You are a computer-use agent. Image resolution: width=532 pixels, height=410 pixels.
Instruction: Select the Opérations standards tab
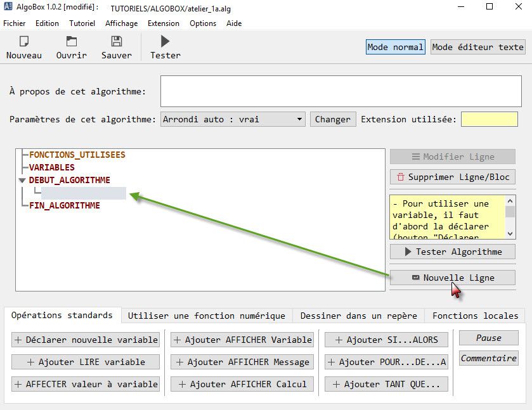[x=62, y=316]
